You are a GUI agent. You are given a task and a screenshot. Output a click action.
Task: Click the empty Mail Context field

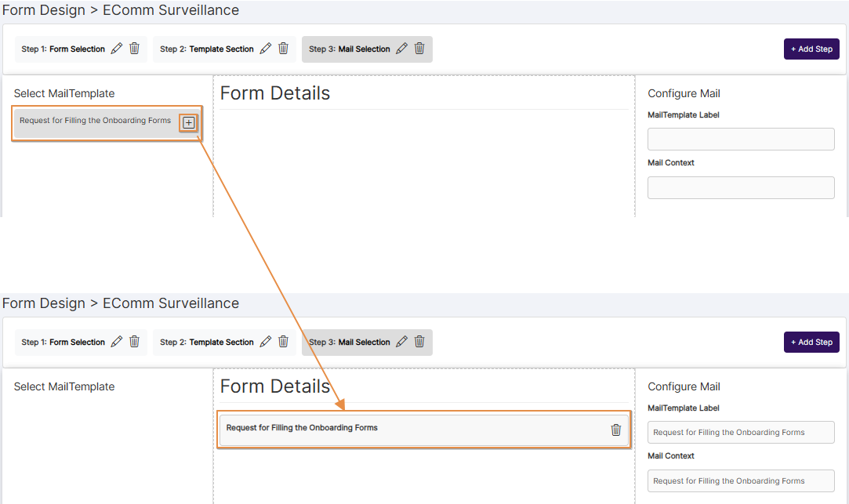[740, 187]
